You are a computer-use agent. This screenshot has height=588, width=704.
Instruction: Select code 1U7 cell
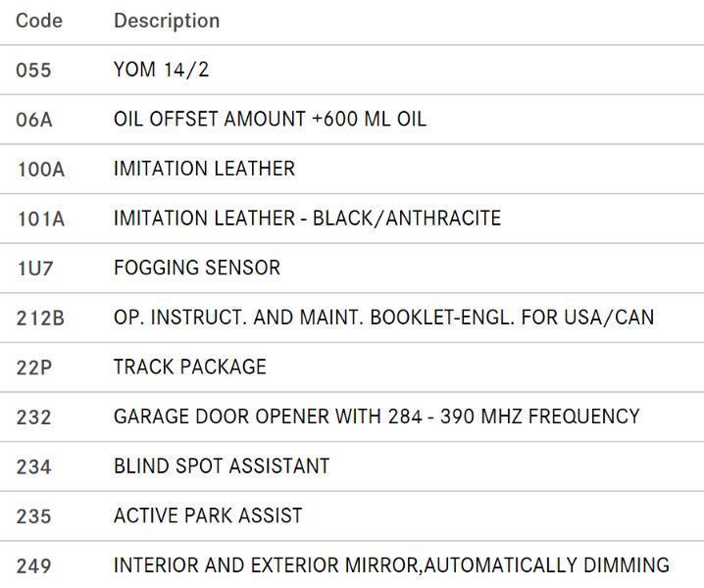(34, 269)
